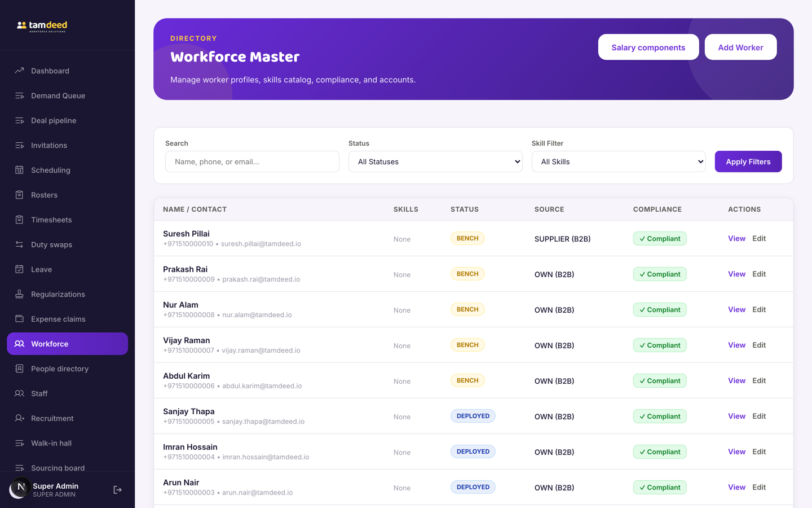Click SUPPLIER (B2B) source cell
Viewport: 812px width, 508px height.
click(x=563, y=239)
